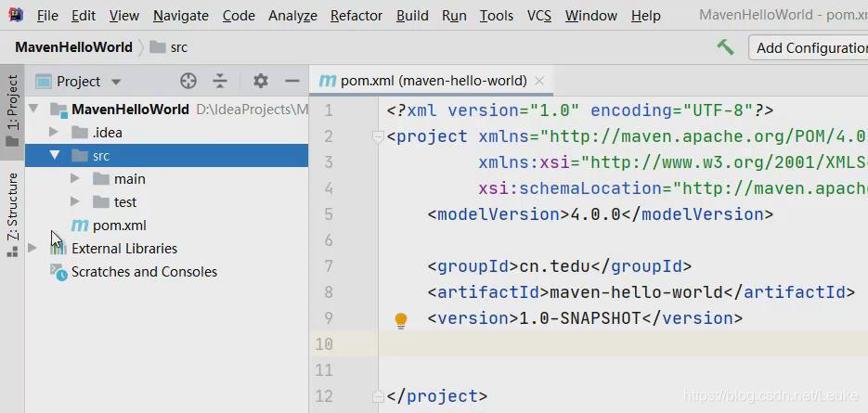Hide the Project panel with minus icon
Screen dimensions: 868x413
tap(291, 82)
